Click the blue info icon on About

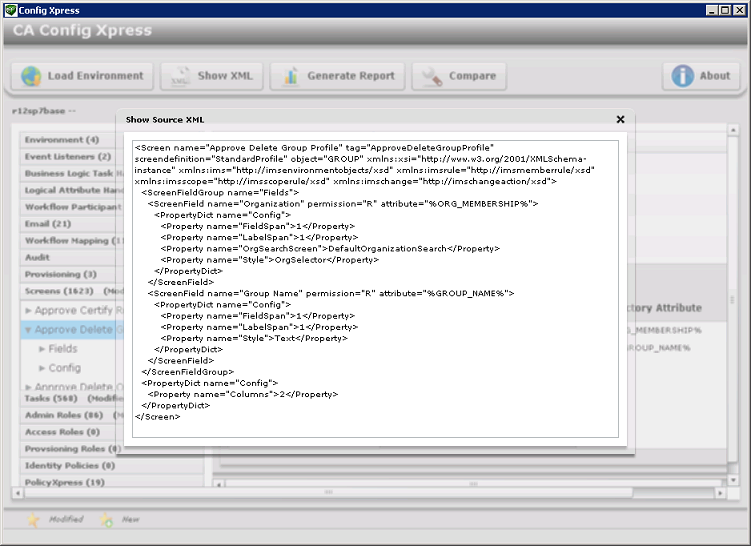pyautogui.click(x=683, y=76)
